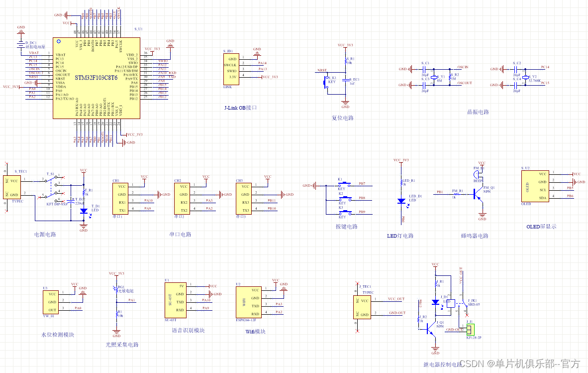Select the S_R2 1M resistor symbol
Viewport: 588px width, 373px height.
450,77
